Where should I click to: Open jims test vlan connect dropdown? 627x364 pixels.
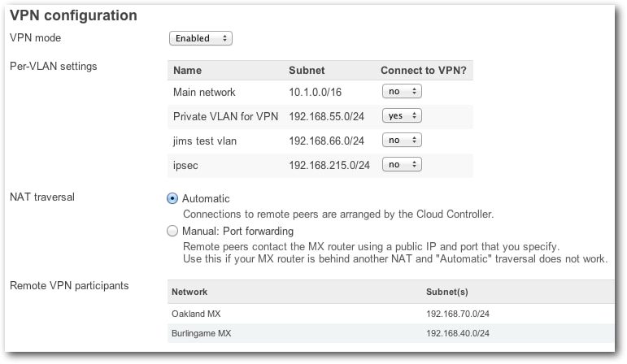[402, 141]
